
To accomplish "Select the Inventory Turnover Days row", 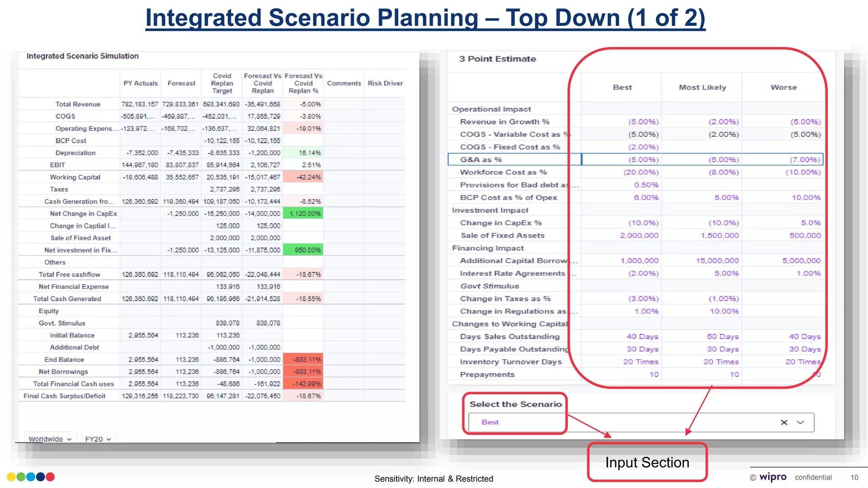I will point(636,362).
